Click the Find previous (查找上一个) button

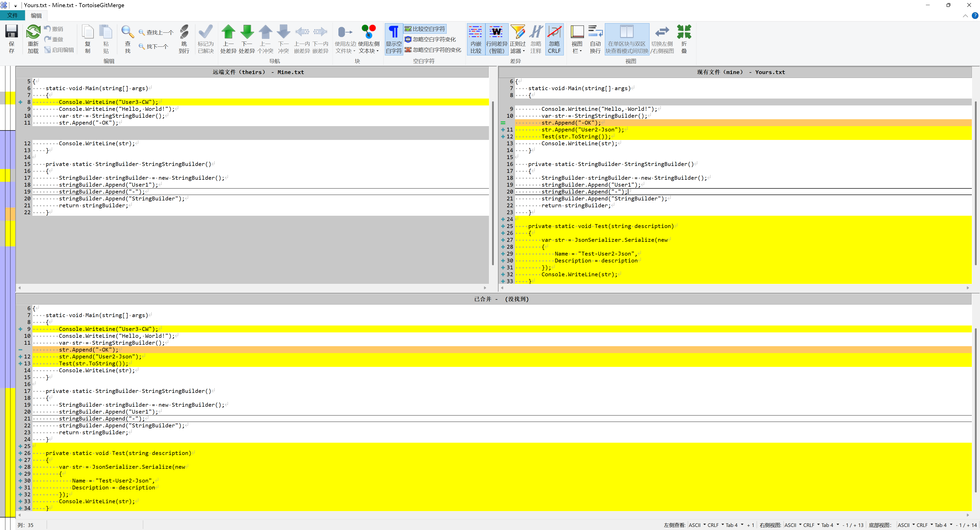[156, 32]
